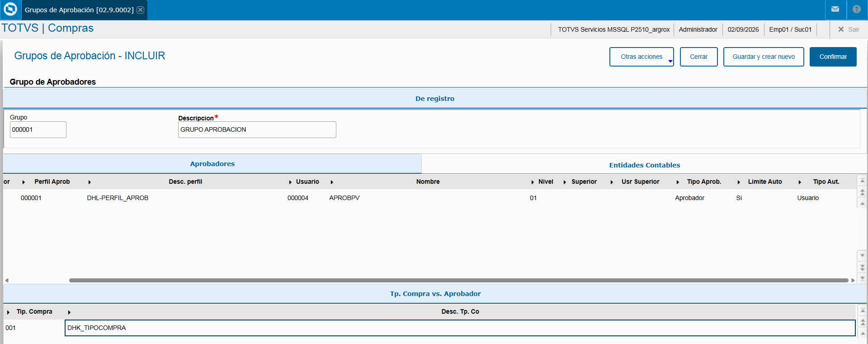Click the TOTVS logo icon
Image resolution: width=868 pixels, height=344 pixels.
(x=10, y=9)
